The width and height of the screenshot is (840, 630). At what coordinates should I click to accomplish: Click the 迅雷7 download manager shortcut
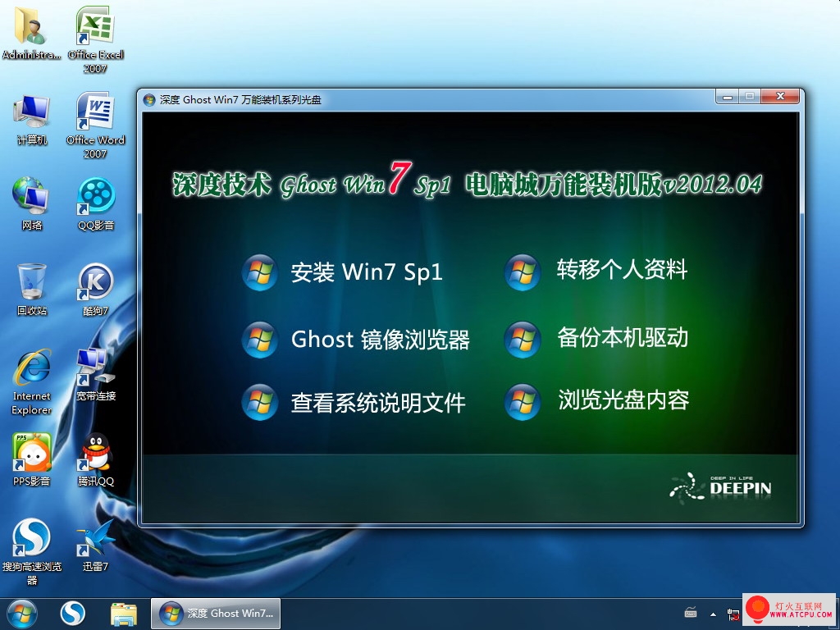pos(96,545)
